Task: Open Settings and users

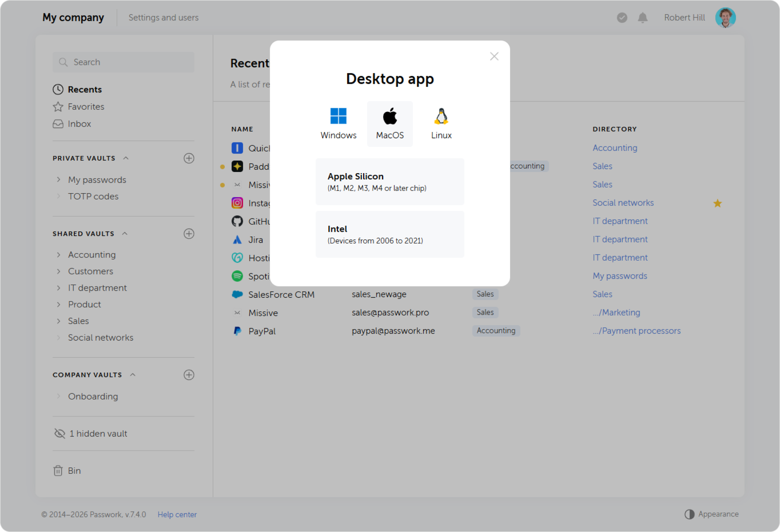Action: click(x=163, y=17)
